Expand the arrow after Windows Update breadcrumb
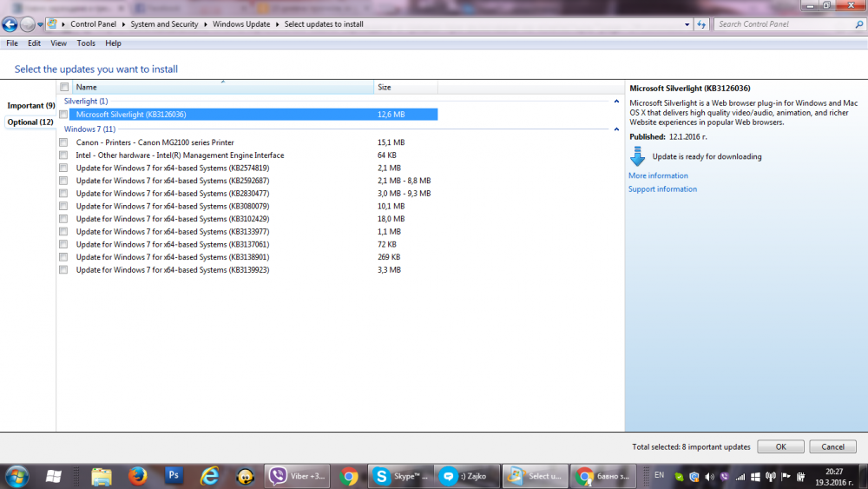The image size is (868, 489). click(278, 24)
